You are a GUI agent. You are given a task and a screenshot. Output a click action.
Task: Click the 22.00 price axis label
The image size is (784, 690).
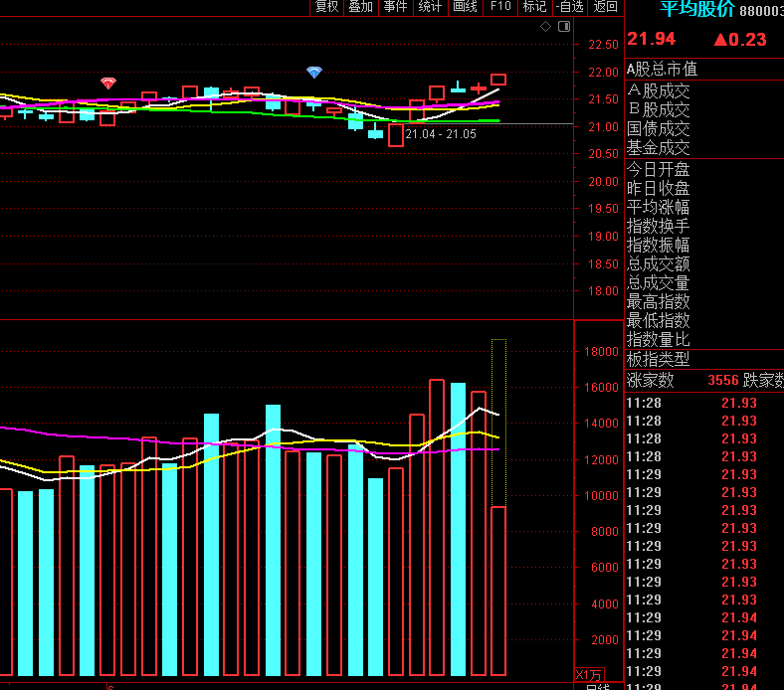603,73
